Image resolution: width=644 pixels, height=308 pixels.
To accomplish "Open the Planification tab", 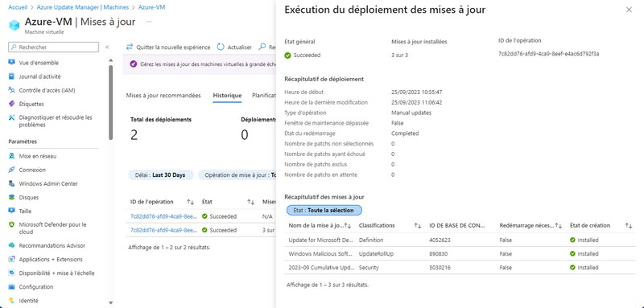I will (264, 95).
